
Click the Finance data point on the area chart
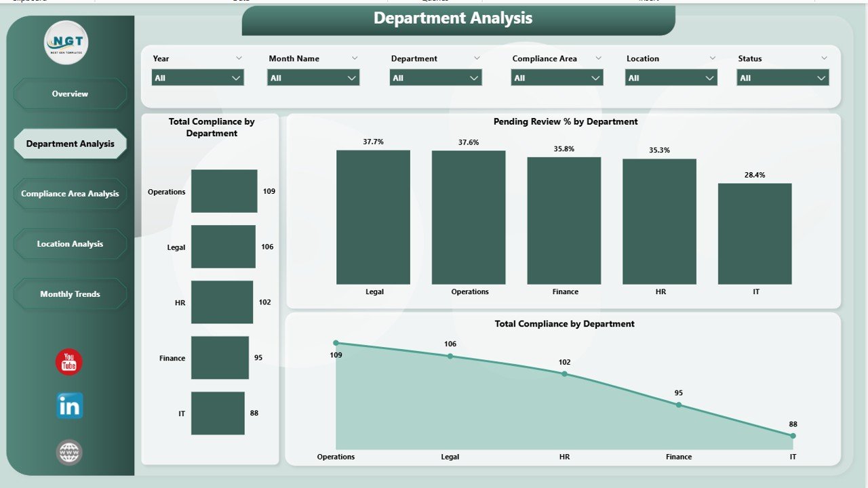point(679,405)
